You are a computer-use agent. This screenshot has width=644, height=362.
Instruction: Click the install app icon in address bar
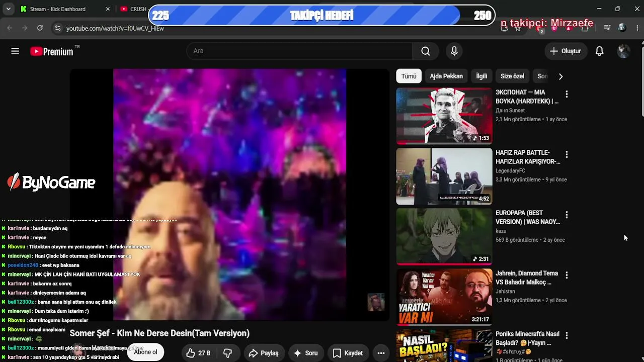point(504,28)
